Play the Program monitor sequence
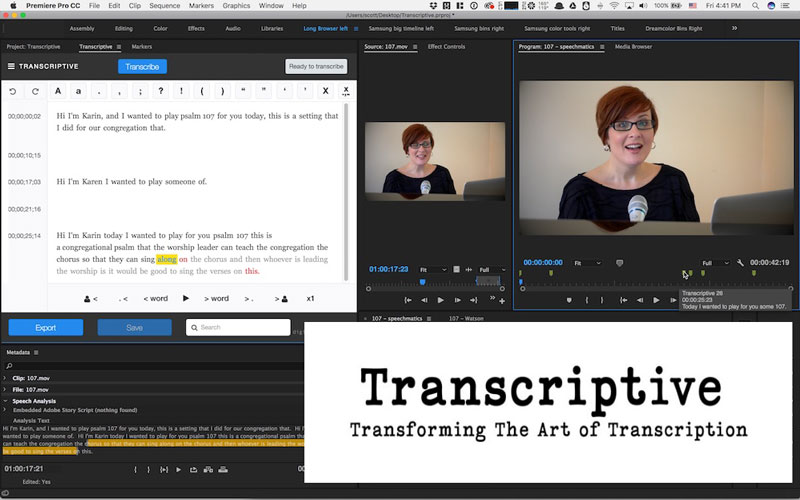 656,300
